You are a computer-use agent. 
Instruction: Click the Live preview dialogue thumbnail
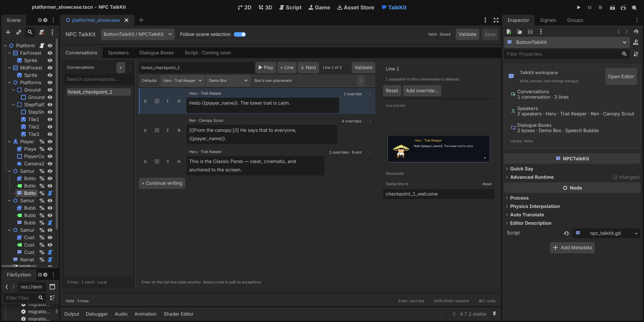438,149
